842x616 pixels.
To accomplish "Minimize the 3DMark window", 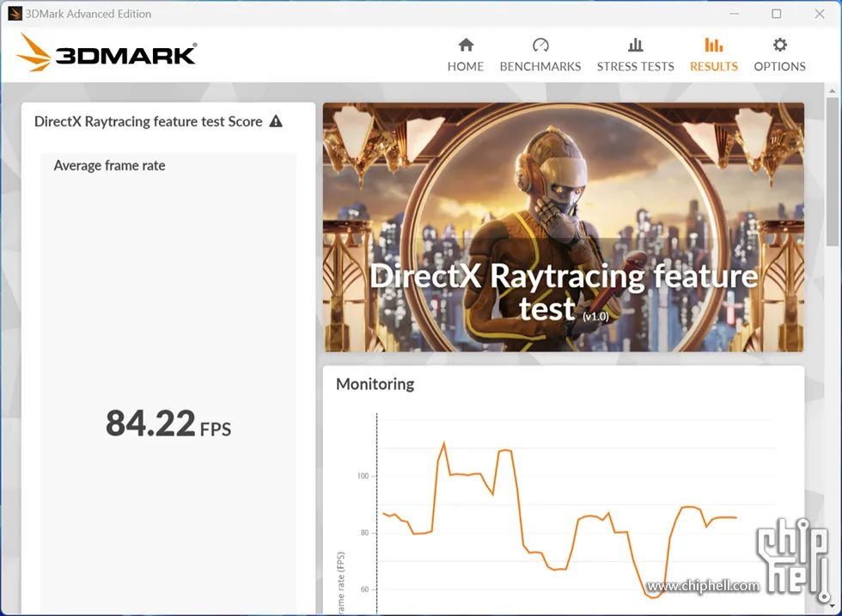I will pos(735,14).
